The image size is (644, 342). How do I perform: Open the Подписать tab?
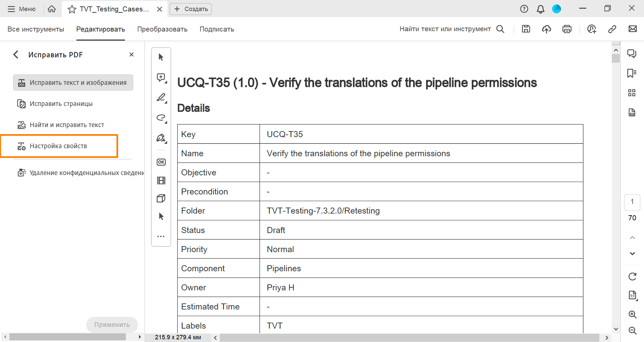[217, 29]
